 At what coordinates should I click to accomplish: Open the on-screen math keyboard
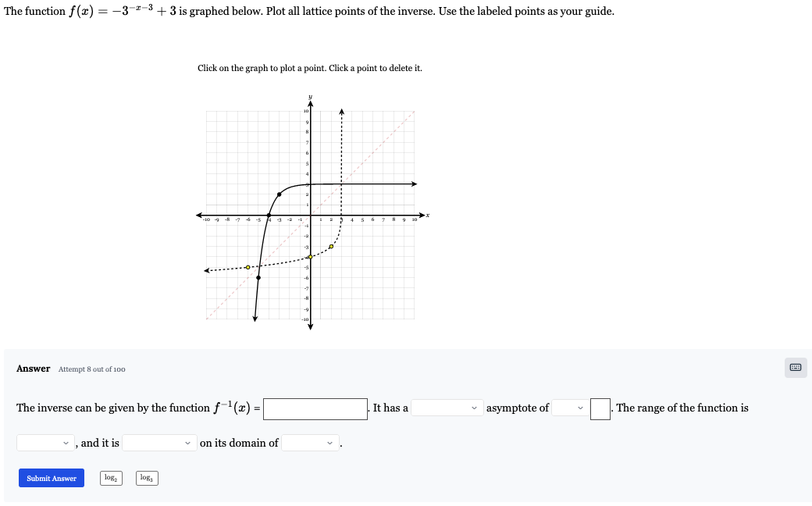(x=796, y=367)
